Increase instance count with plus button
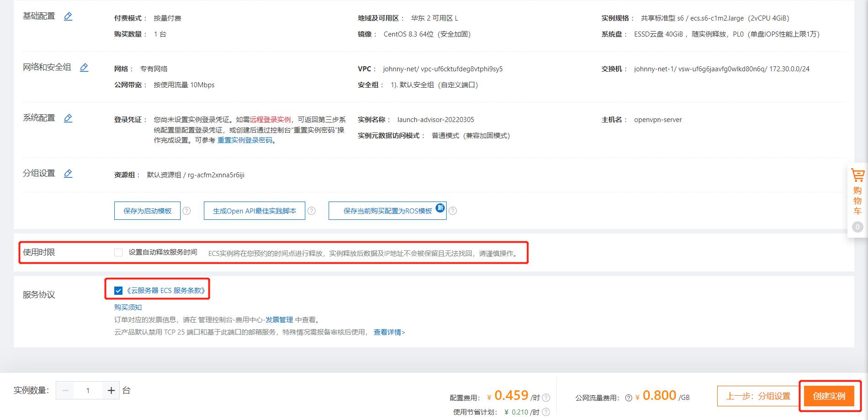 point(111,390)
